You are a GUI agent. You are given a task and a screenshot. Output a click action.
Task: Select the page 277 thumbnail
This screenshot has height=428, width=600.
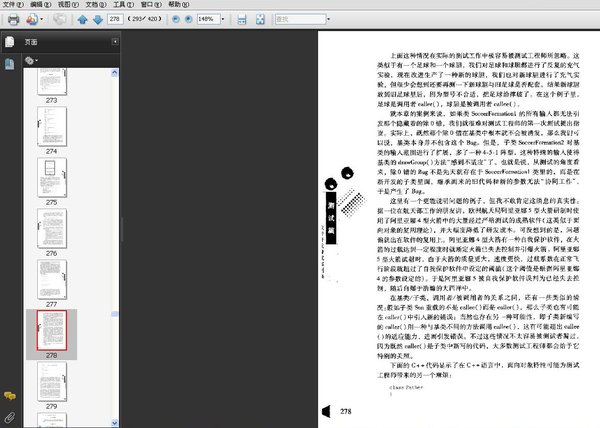[x=52, y=279]
